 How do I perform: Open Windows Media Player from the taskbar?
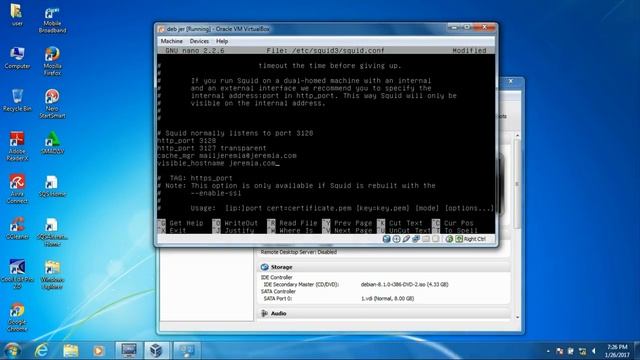tap(98, 350)
